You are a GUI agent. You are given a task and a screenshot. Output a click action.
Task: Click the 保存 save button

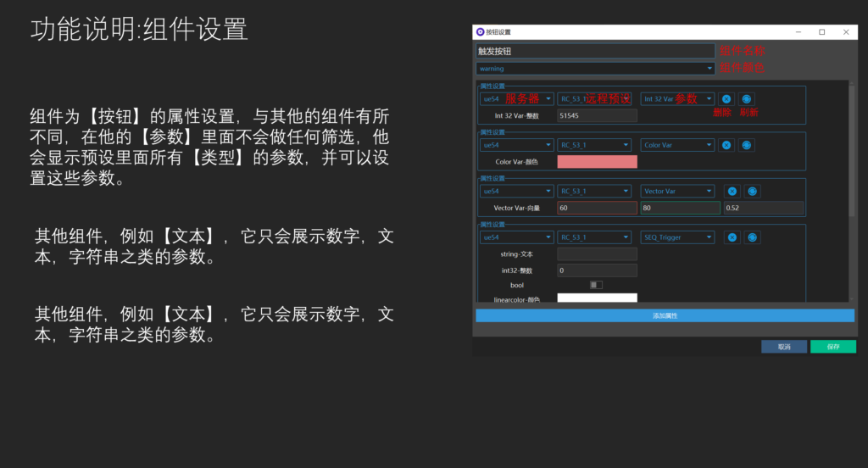(x=833, y=347)
